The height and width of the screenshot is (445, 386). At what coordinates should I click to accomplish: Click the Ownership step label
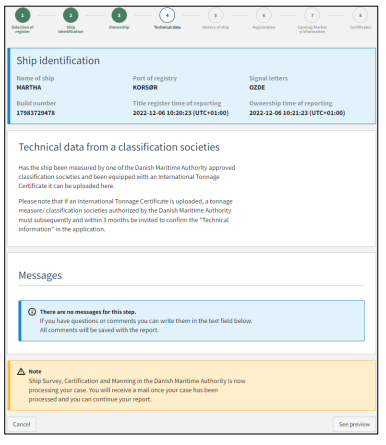119,27
